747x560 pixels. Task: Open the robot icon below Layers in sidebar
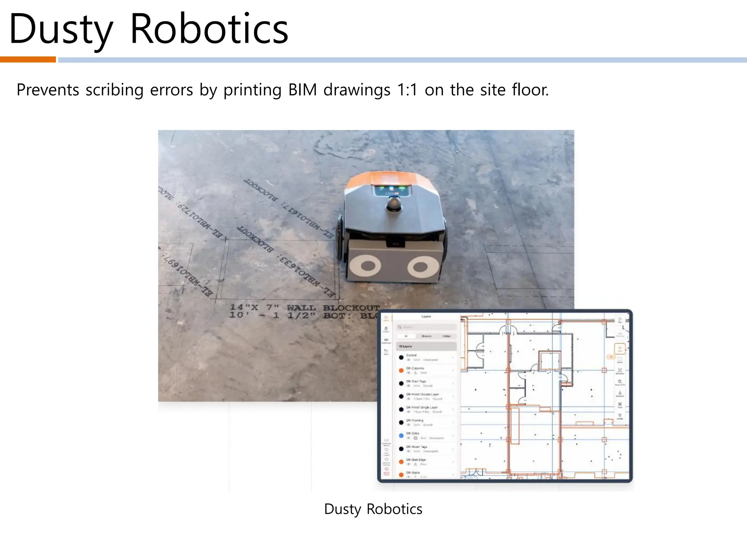click(x=386, y=330)
